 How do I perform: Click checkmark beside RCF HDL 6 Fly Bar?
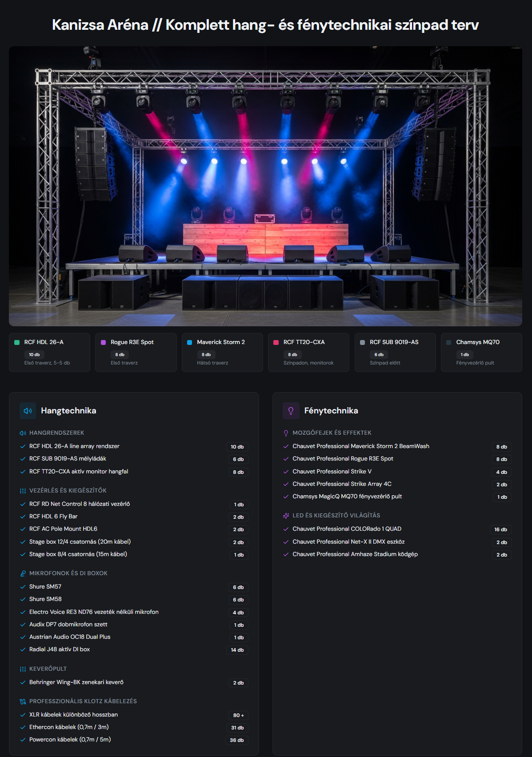click(x=23, y=517)
